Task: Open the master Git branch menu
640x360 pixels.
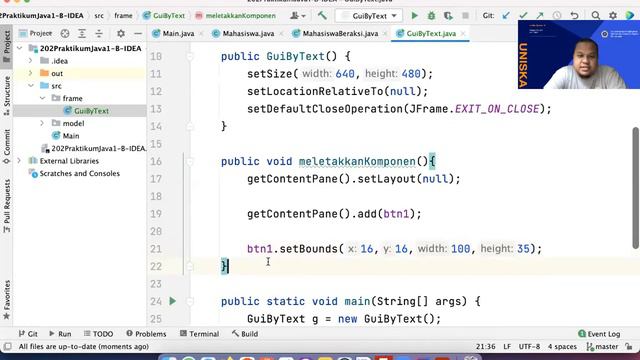Action: 602,347
